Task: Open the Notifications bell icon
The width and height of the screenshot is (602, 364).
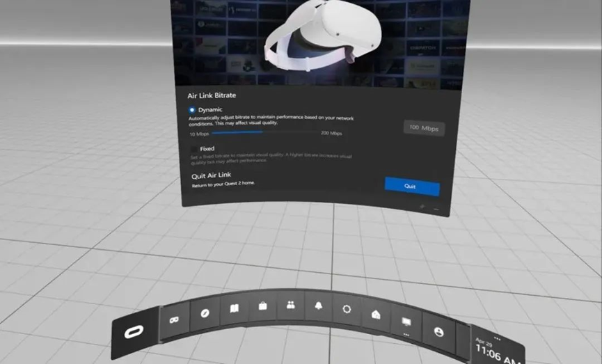Action: (318, 306)
